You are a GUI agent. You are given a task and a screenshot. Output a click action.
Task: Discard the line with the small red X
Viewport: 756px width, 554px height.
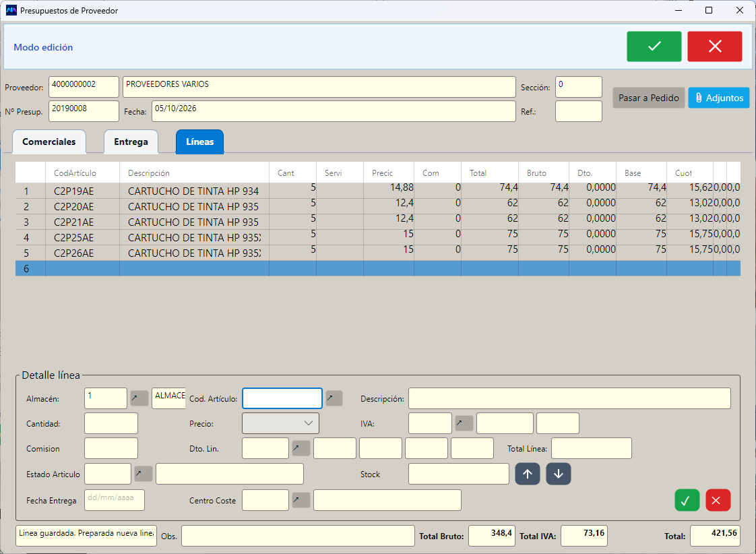click(718, 501)
